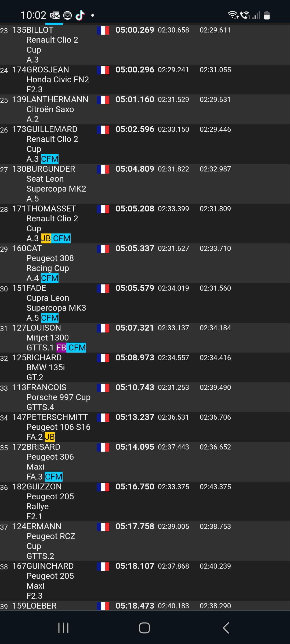
Task: Tap the purple FB tag on LOUISON's row
Action: tap(61, 347)
